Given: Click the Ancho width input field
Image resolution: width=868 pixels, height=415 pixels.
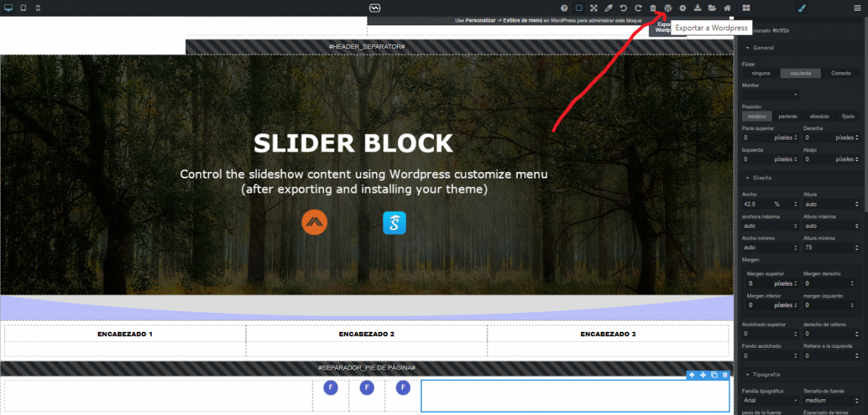Looking at the screenshot, I should coord(756,205).
